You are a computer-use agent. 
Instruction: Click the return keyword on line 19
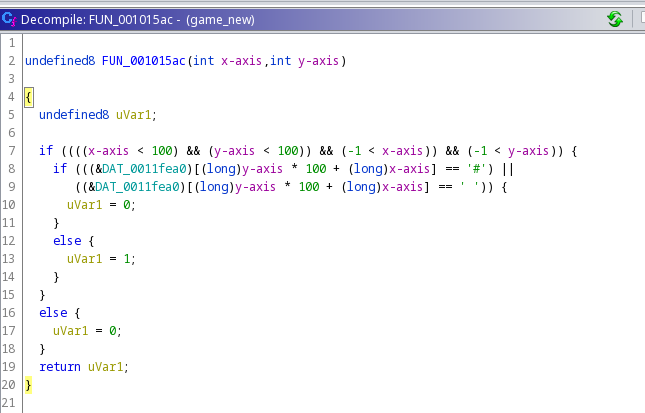(x=60, y=366)
